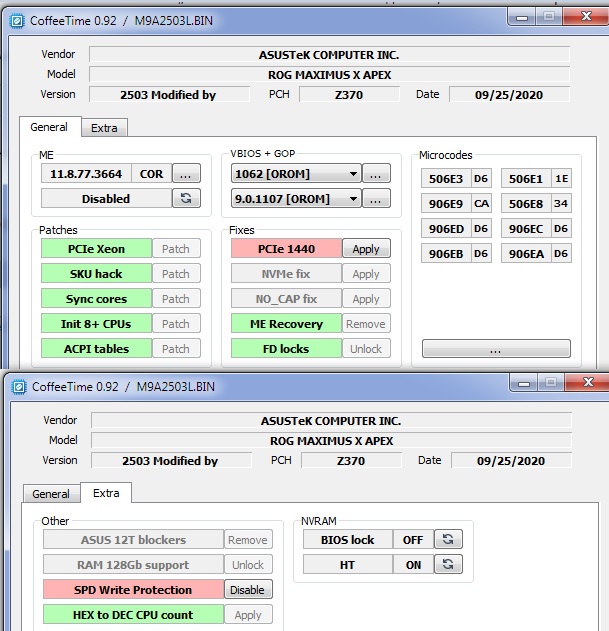This screenshot has width=609, height=631.
Task: Click the SKU hack status label
Action: click(97, 274)
